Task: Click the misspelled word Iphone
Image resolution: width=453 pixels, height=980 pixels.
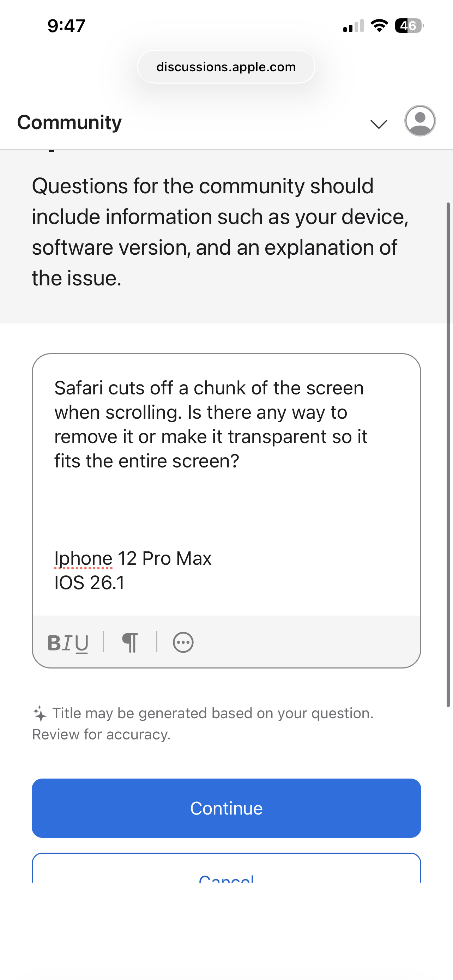Action: click(x=83, y=558)
